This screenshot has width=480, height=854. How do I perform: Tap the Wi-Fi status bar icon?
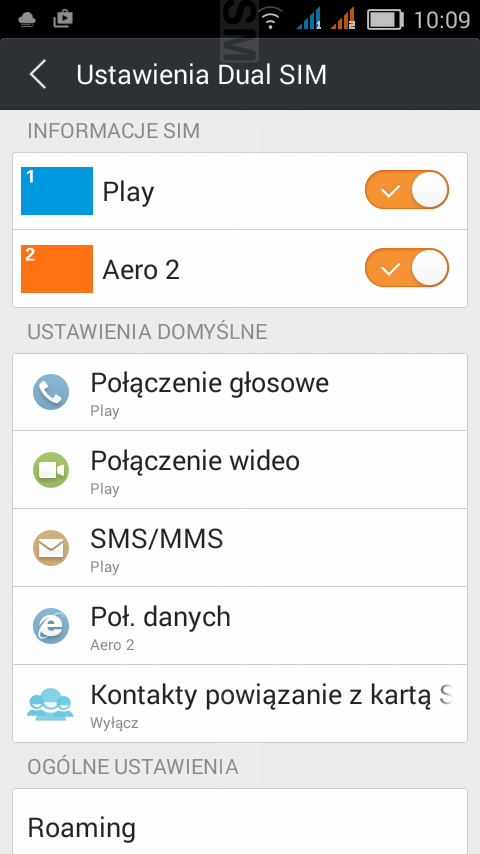click(x=270, y=20)
